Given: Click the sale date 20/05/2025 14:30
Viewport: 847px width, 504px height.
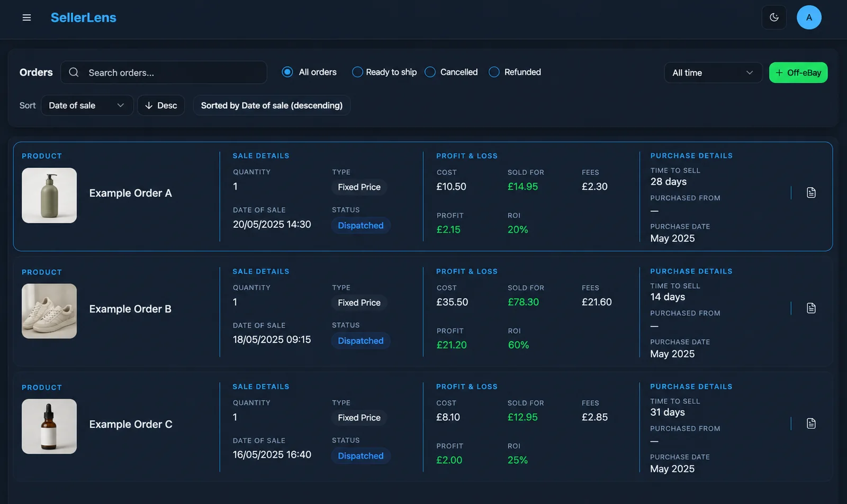Looking at the screenshot, I should [x=272, y=224].
